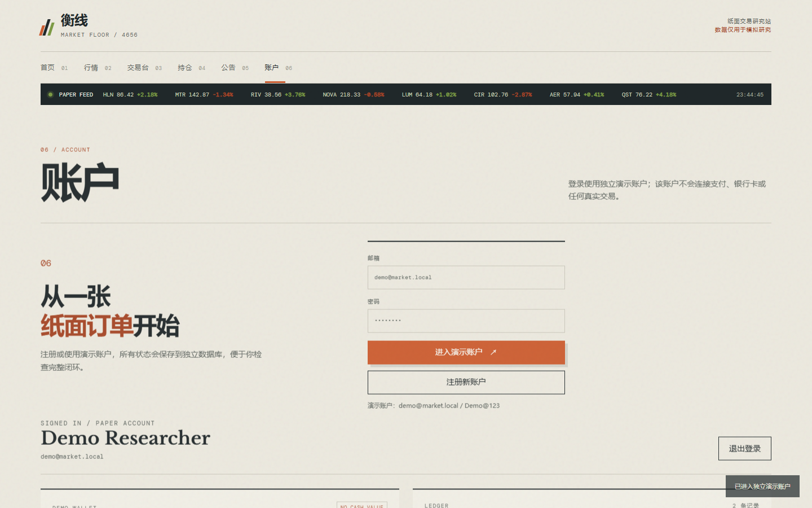Click the AER 57.94 ticker entry

577,95
